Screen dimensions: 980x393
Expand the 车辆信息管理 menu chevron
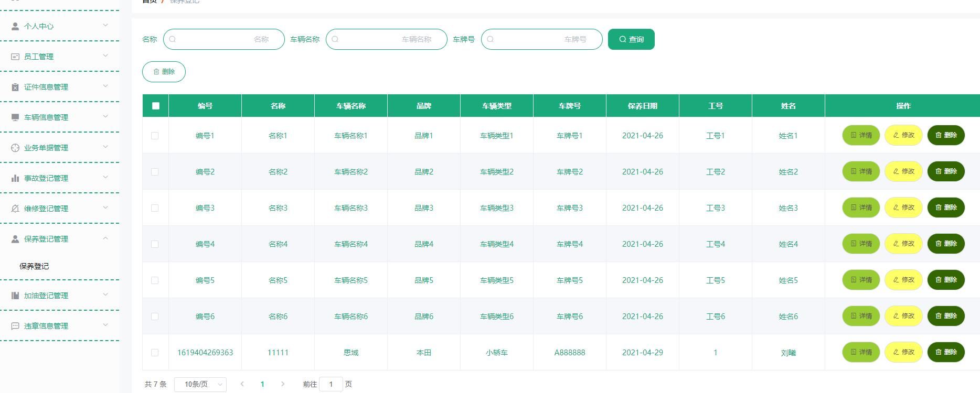[105, 116]
